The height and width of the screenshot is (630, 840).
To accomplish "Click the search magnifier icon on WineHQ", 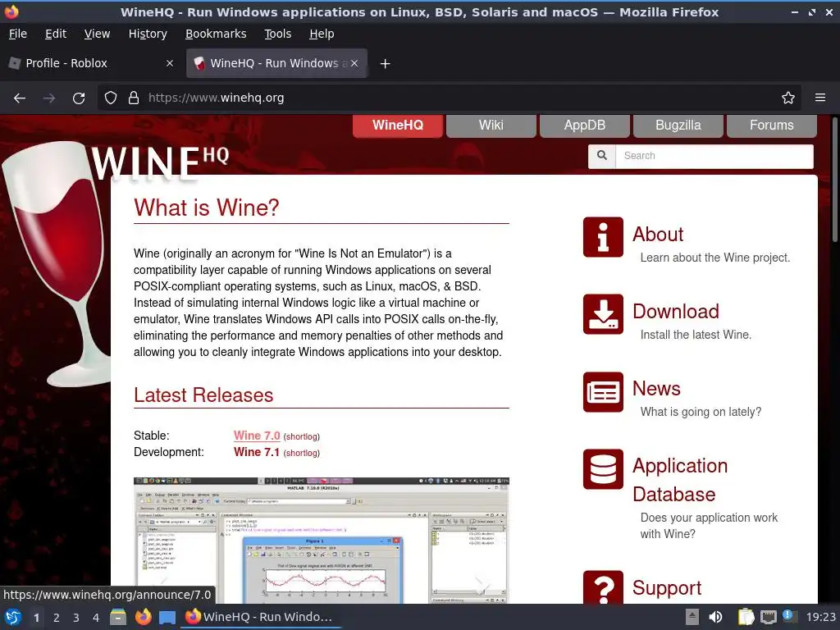I will [602, 156].
